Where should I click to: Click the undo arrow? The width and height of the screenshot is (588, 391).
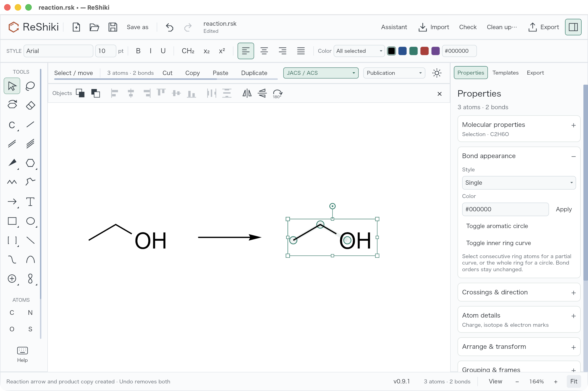click(x=170, y=27)
